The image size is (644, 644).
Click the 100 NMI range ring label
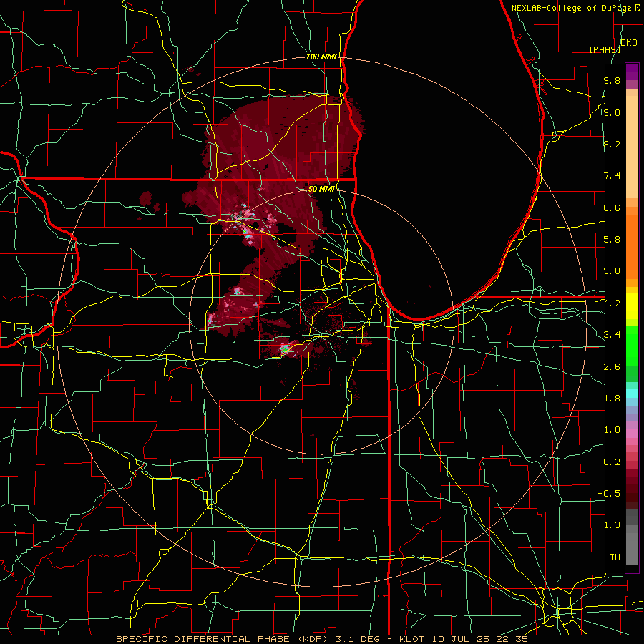click(x=321, y=57)
